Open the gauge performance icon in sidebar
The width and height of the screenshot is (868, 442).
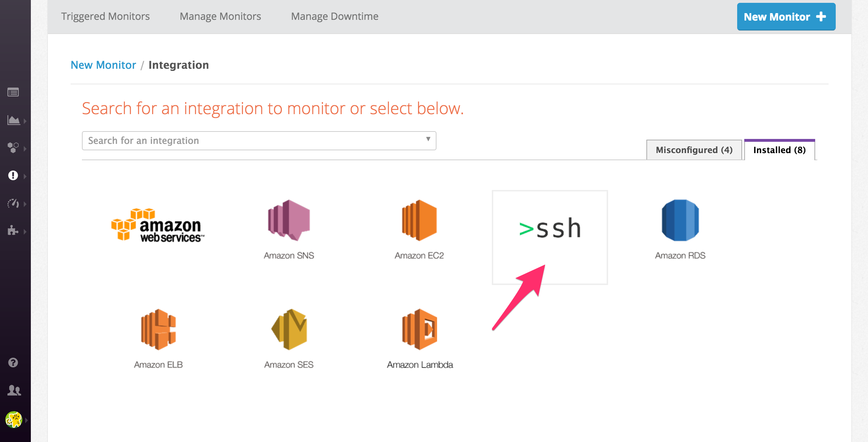click(x=13, y=203)
